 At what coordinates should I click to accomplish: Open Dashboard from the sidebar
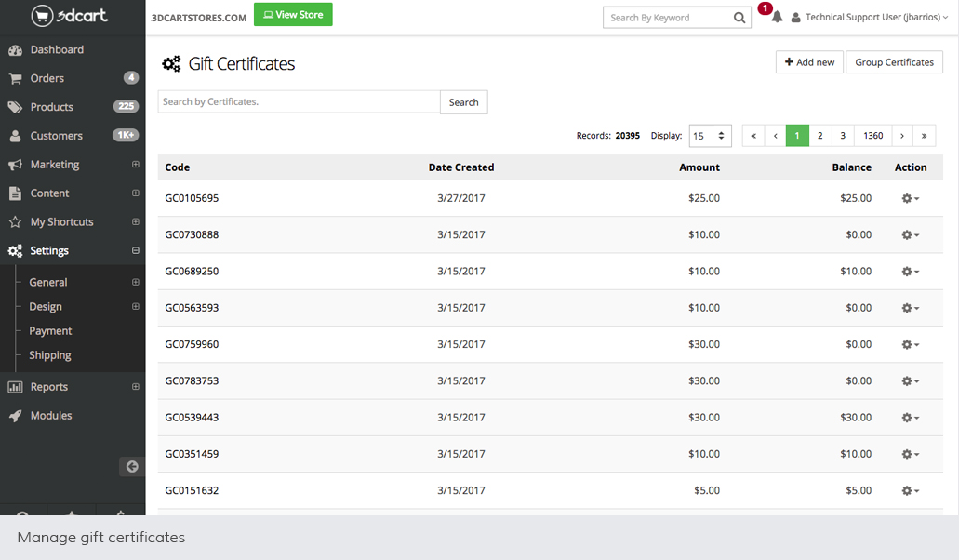point(57,49)
